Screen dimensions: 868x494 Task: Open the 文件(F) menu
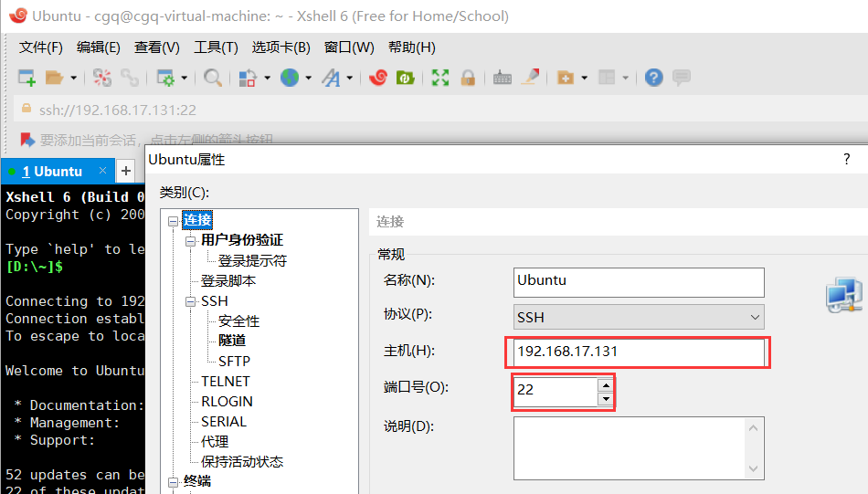(41, 47)
